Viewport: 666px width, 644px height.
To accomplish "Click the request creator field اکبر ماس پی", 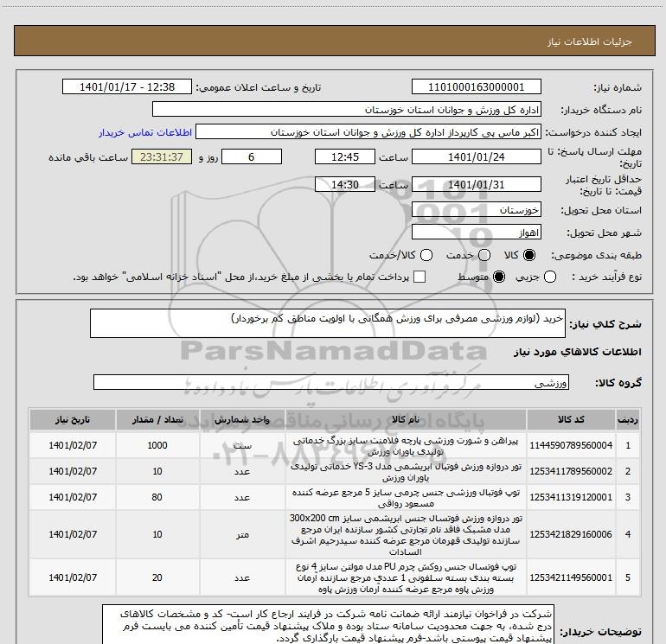I will pyautogui.click(x=368, y=132).
